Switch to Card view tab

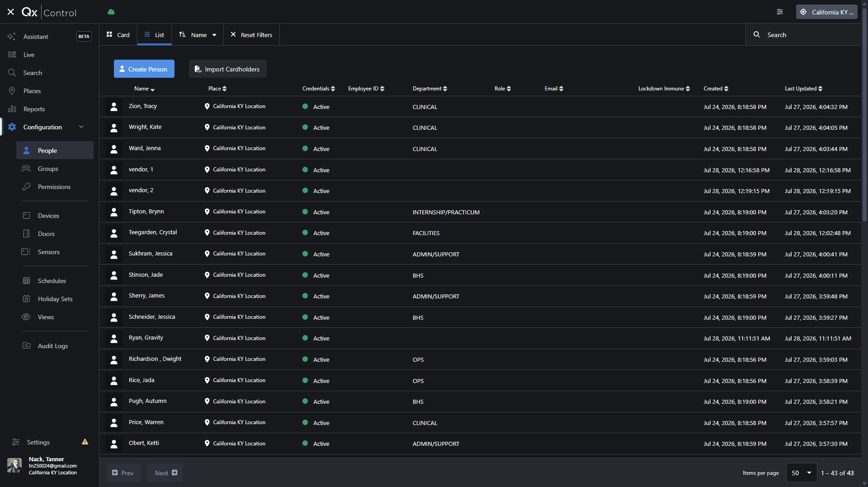(118, 35)
